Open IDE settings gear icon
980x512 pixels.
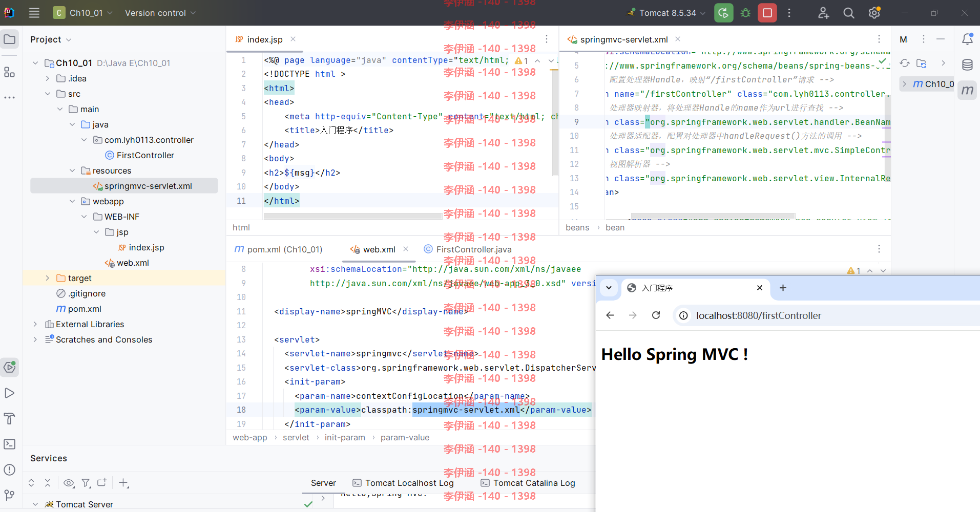[874, 13]
